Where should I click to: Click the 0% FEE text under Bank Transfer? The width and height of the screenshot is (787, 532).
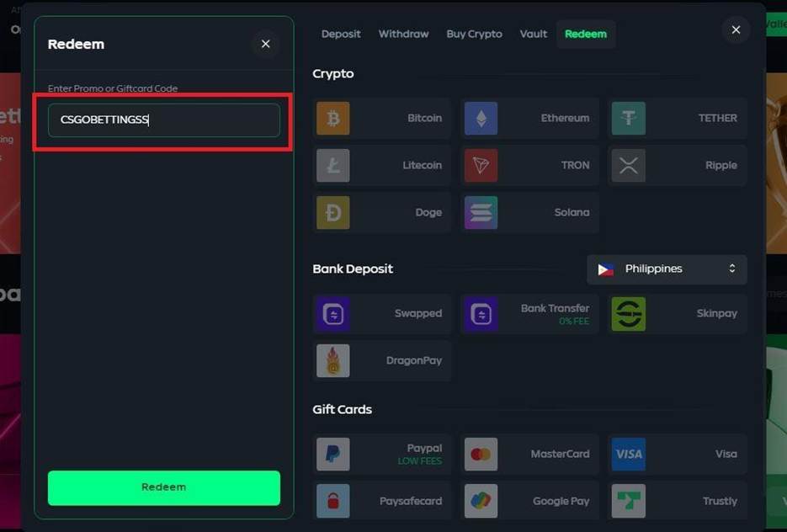(574, 322)
